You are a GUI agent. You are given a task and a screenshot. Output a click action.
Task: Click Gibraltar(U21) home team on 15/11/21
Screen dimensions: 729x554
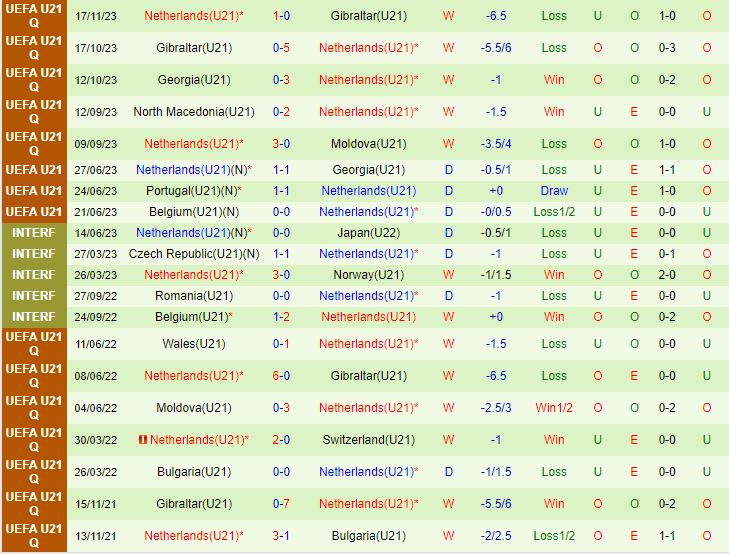pos(194,504)
